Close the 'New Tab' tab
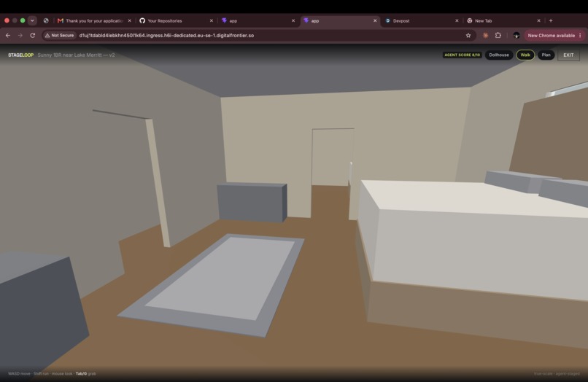This screenshot has width=588, height=382. point(538,20)
